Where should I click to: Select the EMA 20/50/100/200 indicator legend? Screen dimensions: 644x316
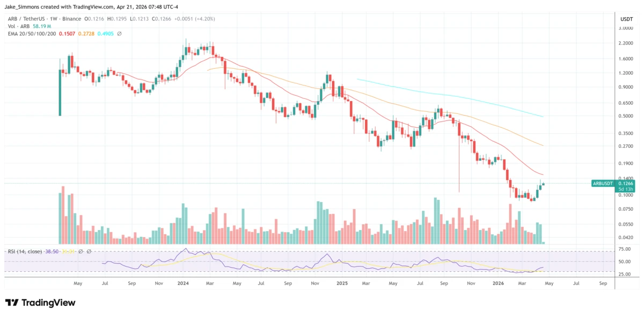[x=31, y=33]
